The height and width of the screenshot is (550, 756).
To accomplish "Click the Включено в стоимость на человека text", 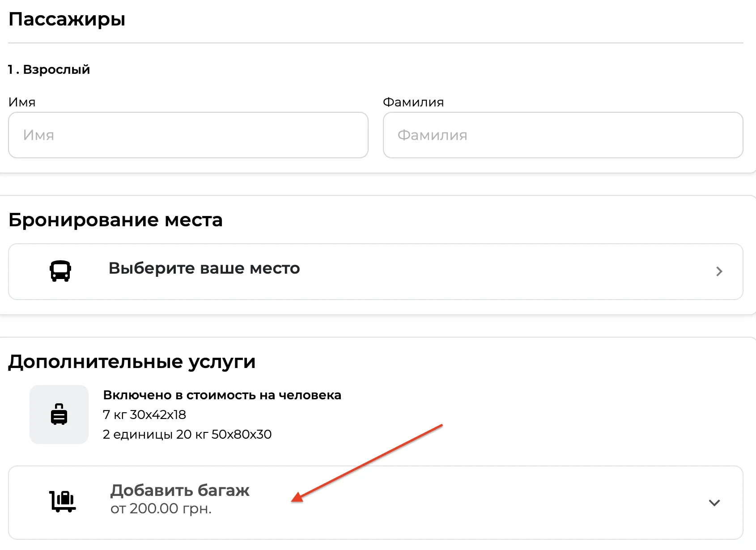I will pyautogui.click(x=222, y=395).
